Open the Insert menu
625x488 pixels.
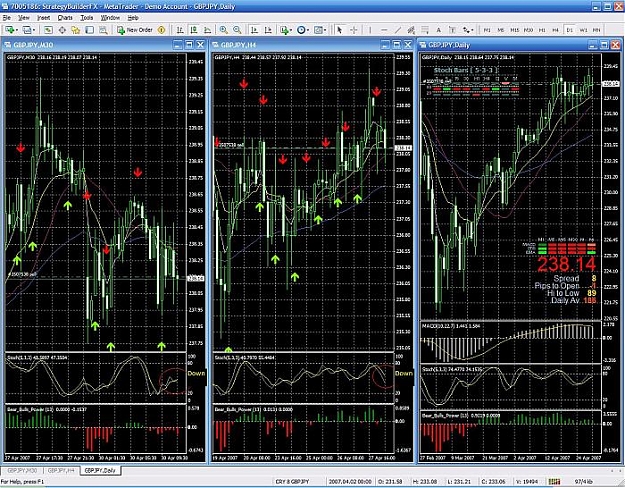[x=44, y=18]
